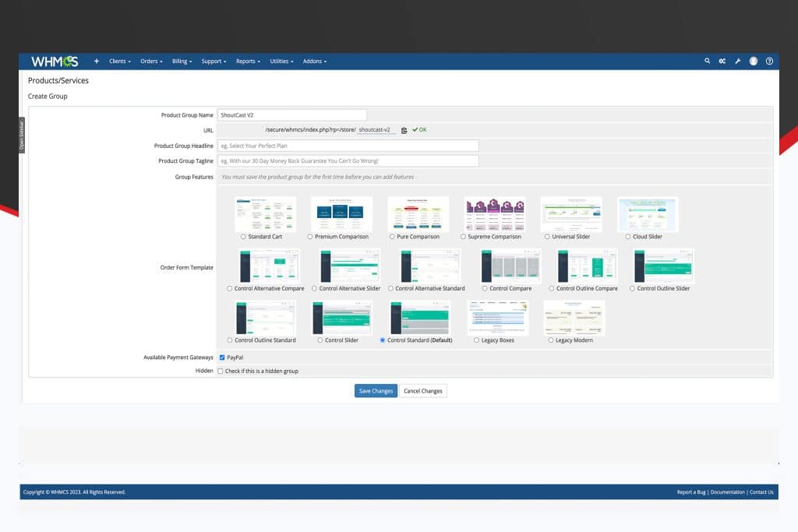Select Legacy Modern radio
Screen dimensions: 798x532
point(551,340)
